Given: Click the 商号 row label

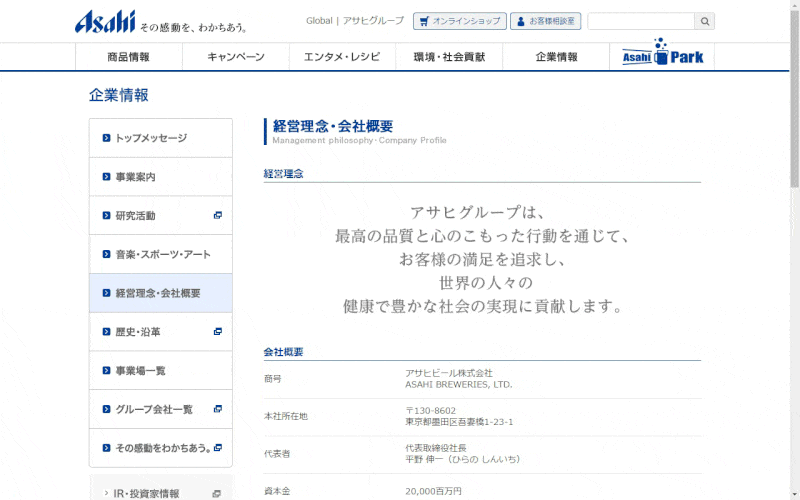Looking at the screenshot, I should [x=272, y=379].
